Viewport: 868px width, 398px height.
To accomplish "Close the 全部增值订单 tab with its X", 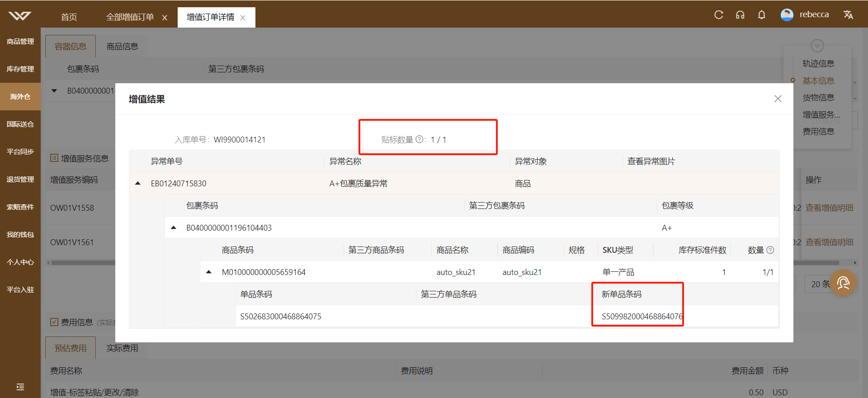I will (165, 18).
